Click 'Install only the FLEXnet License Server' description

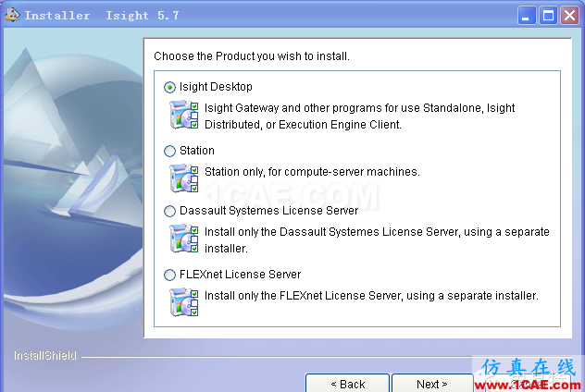tap(371, 296)
